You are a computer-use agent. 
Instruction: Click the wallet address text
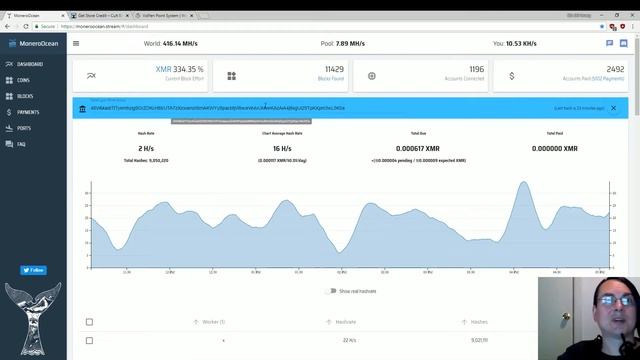(x=218, y=108)
